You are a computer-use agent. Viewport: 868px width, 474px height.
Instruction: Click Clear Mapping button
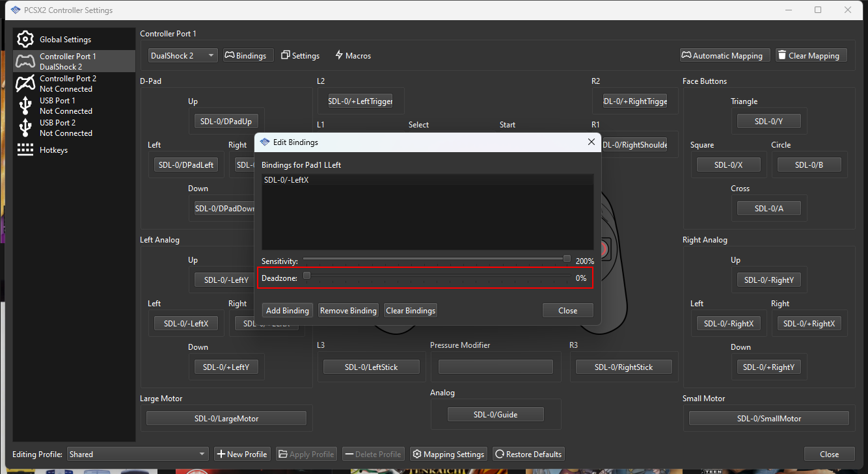[x=811, y=55]
